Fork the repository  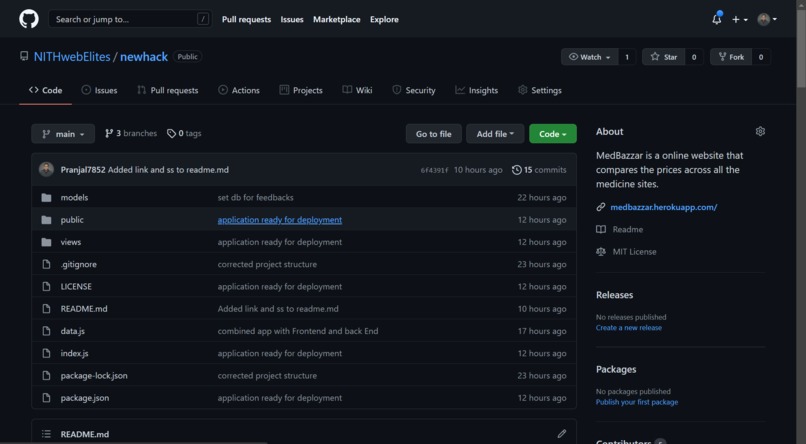pos(731,57)
